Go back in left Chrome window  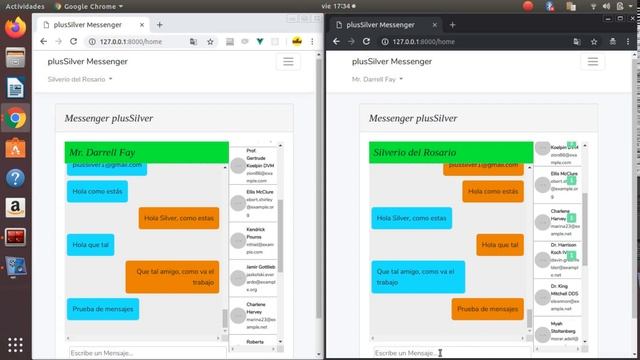(44, 42)
